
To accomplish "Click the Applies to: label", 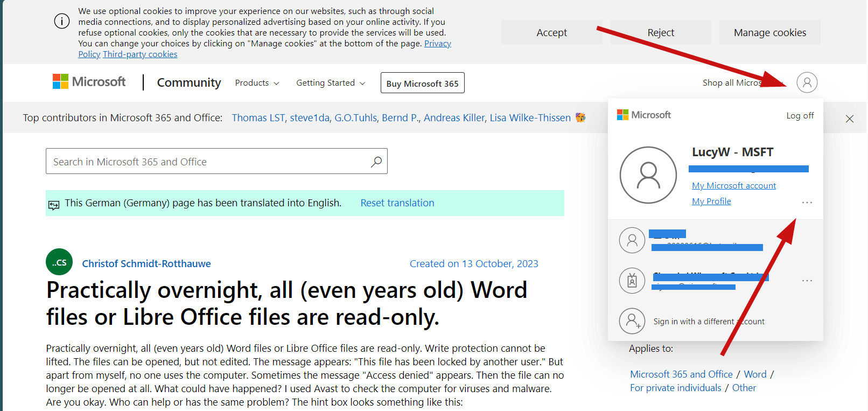I will tap(651, 349).
